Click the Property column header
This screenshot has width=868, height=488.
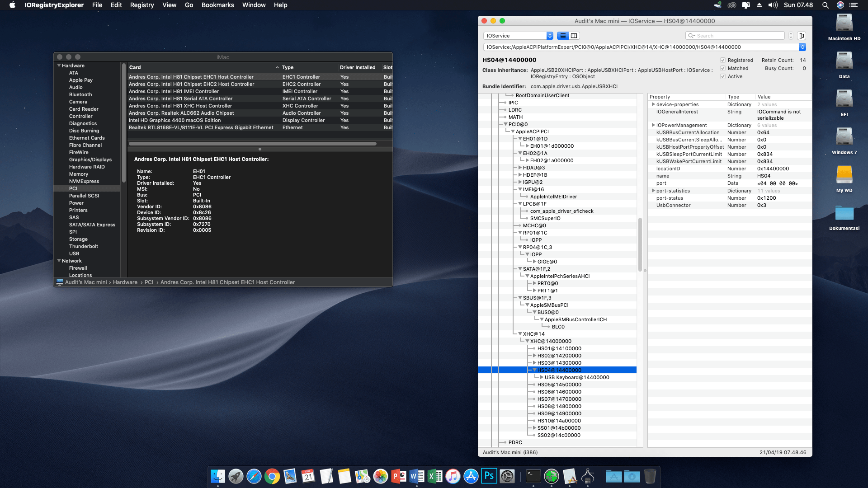pos(686,97)
